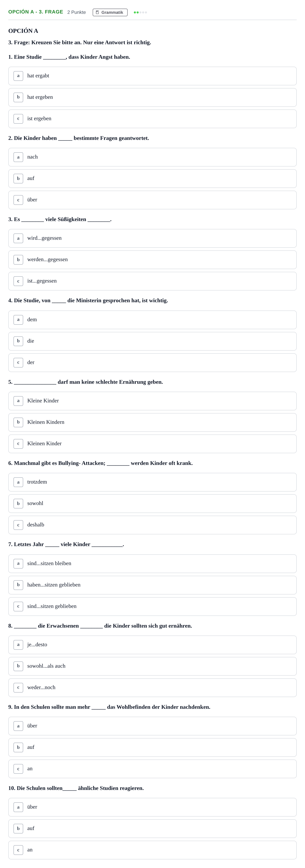Click the green difficulty dots indicator
The height and width of the screenshot is (868, 305).
(140, 12)
